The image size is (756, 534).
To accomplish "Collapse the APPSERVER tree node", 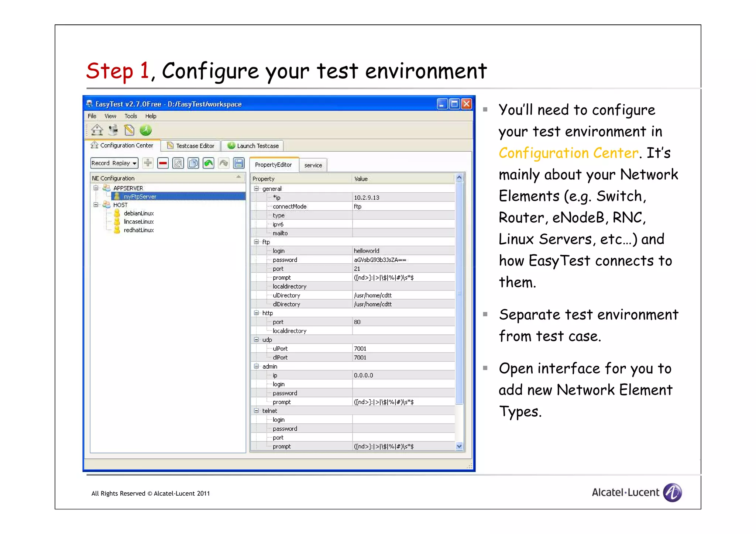I will point(96,188).
